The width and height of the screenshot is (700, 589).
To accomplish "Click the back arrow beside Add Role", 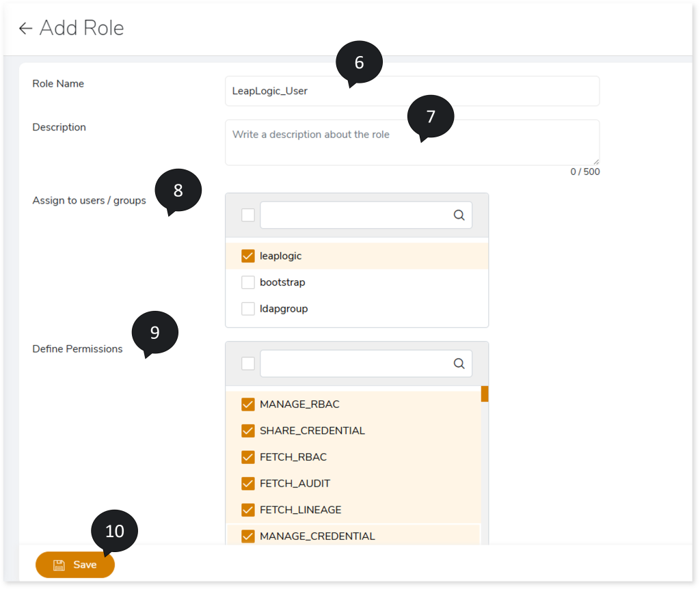I will pos(25,29).
